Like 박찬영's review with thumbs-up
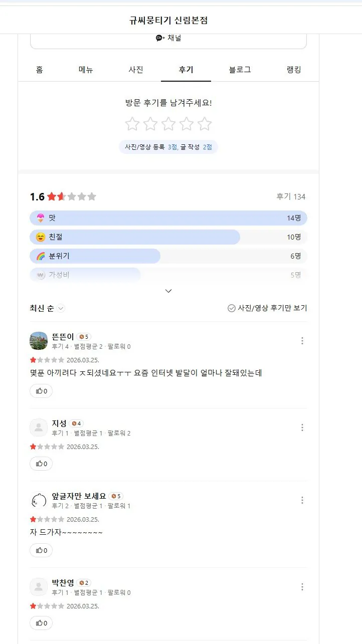 [41, 623]
